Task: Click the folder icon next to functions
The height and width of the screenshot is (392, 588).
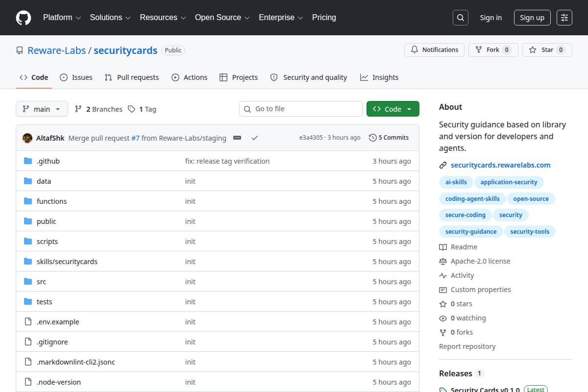Action: (28, 201)
